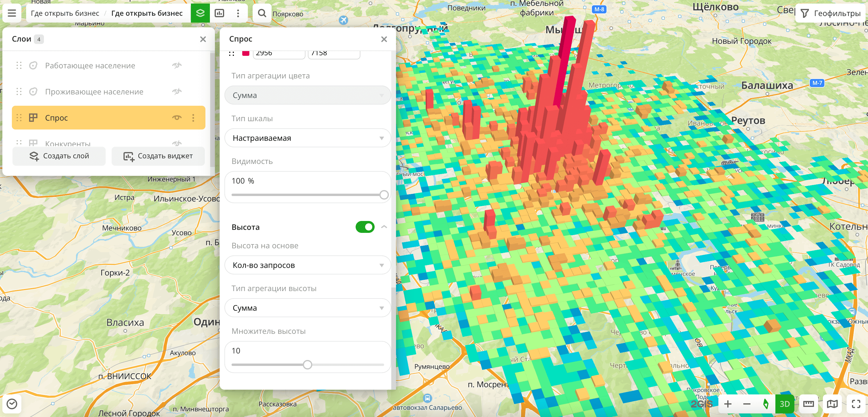Toggle the 3D map mode button
Screen dimensions: 868x417
click(x=784, y=404)
